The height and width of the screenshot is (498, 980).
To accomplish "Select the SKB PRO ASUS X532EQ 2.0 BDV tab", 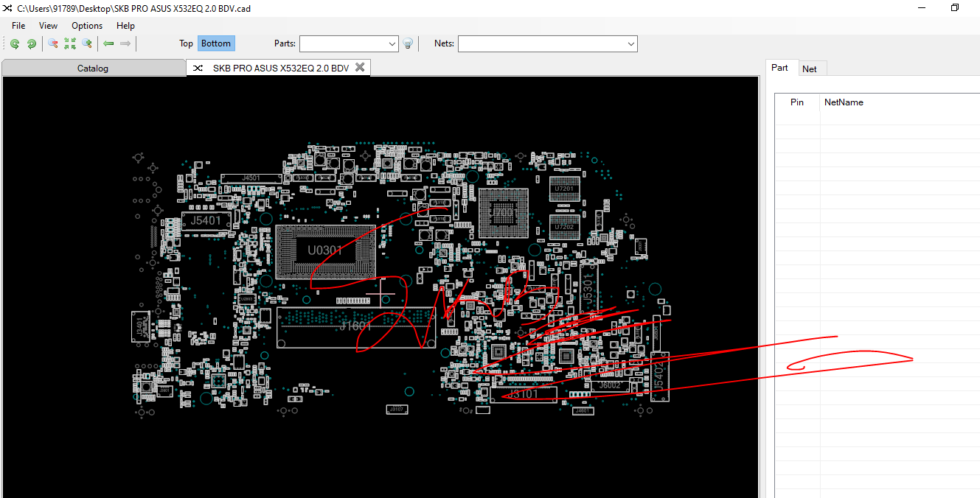I will 280,68.
